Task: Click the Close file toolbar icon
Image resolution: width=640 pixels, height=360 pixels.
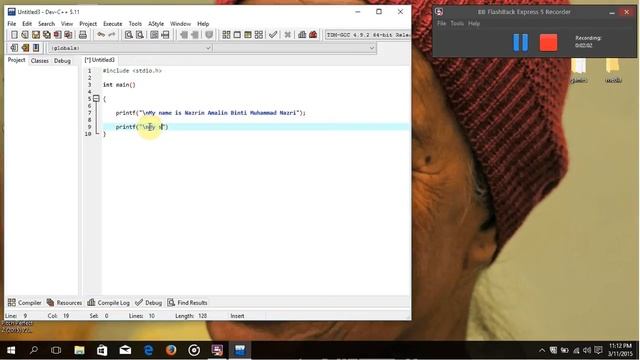Action: tap(58, 35)
